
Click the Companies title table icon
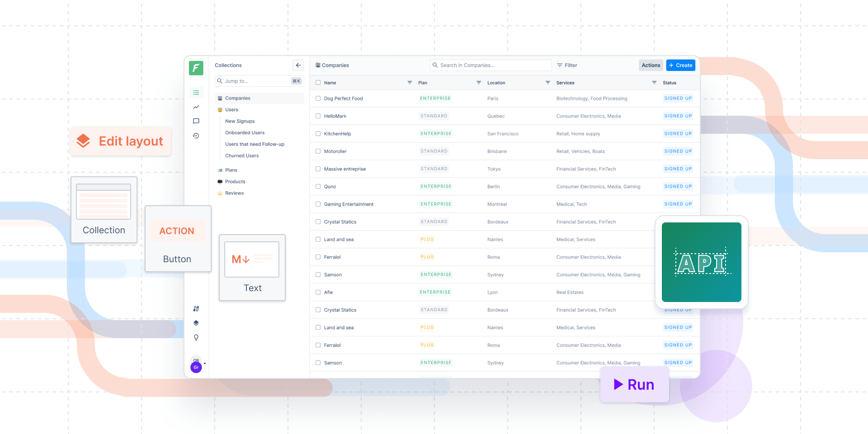pos(318,65)
